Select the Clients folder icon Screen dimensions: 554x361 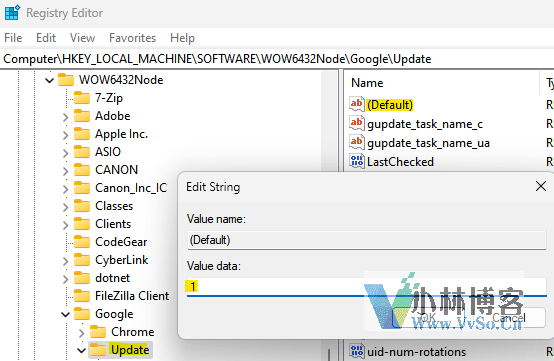[82, 224]
